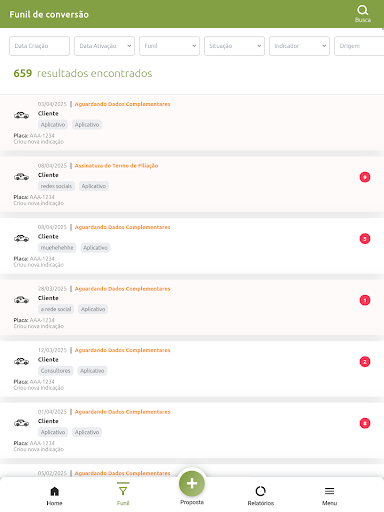
Task: Open the Situação dropdown filter
Action: coord(234,46)
